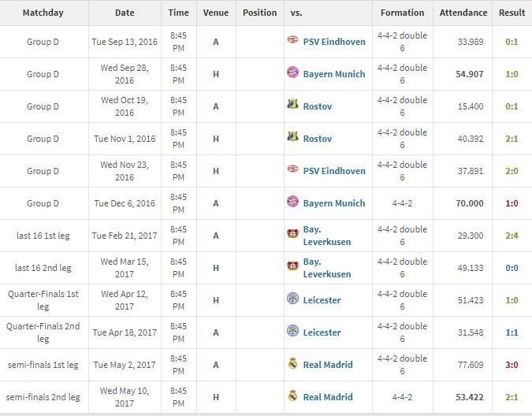
Task: Open the 2:4 result against Bay. Leverkusen
Action: click(x=512, y=236)
